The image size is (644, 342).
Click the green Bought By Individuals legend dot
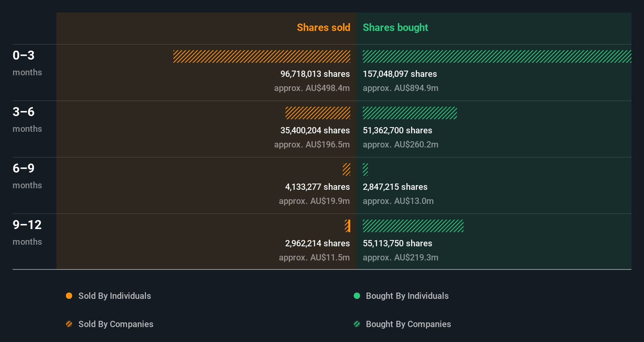tap(357, 296)
